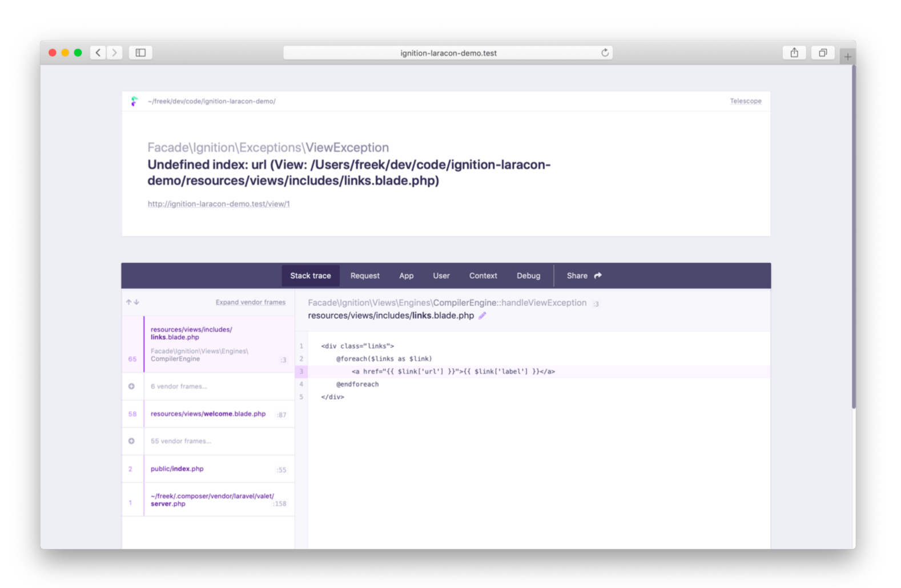Screen dimensions: 901x588
Task: Open the User tab
Action: (441, 276)
